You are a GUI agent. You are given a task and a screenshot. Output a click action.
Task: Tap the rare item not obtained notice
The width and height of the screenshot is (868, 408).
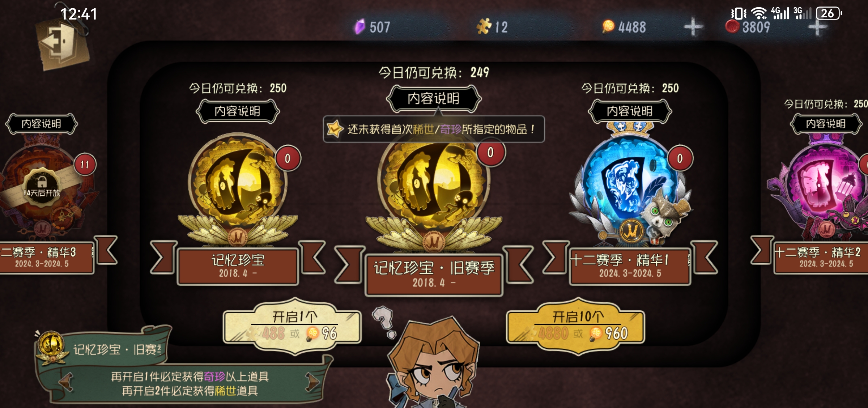point(434,129)
